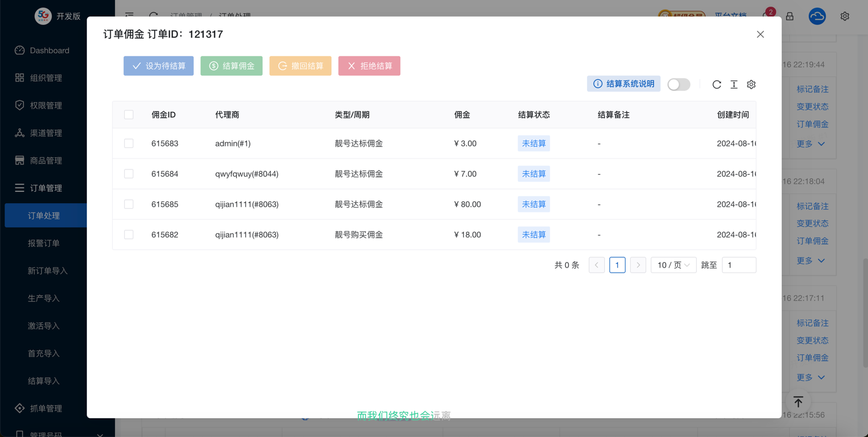
Task: Go to Dashboard in the sidebar
Action: point(49,51)
